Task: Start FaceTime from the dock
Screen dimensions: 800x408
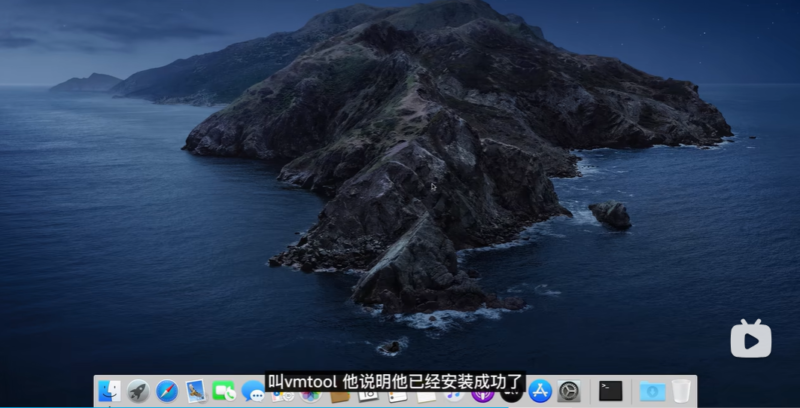Action: click(224, 391)
